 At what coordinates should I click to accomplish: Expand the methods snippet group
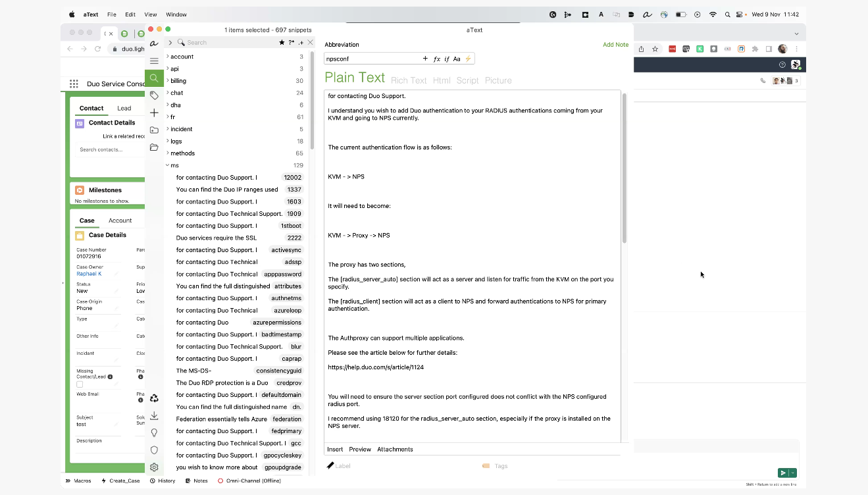coord(168,153)
